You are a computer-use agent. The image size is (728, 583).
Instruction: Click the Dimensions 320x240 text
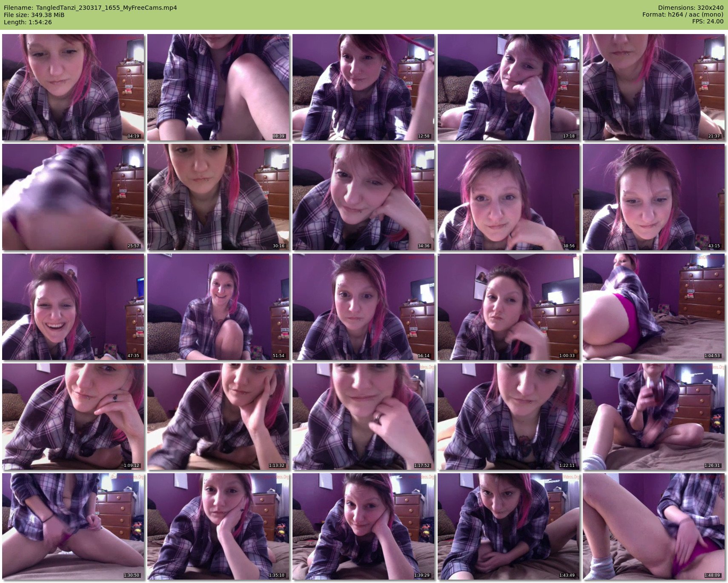691,8
